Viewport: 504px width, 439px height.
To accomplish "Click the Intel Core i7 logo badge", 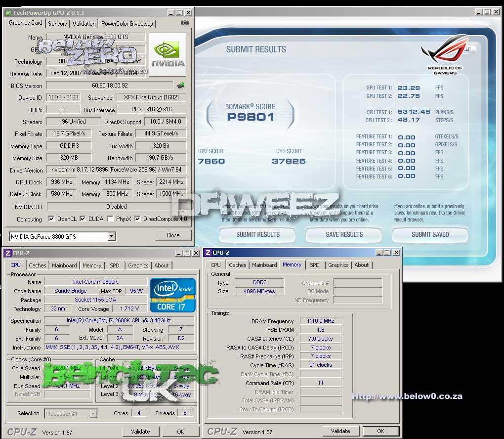I will 172,295.
